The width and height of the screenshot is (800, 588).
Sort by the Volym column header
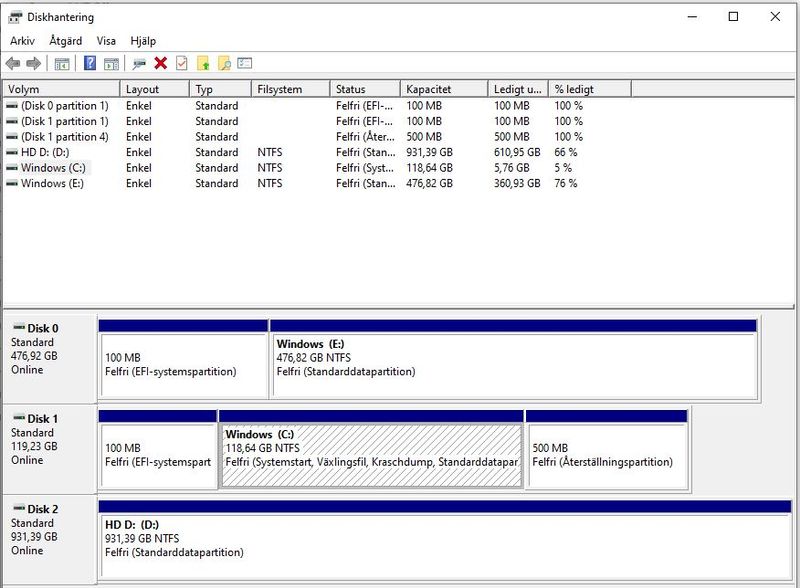[62, 89]
